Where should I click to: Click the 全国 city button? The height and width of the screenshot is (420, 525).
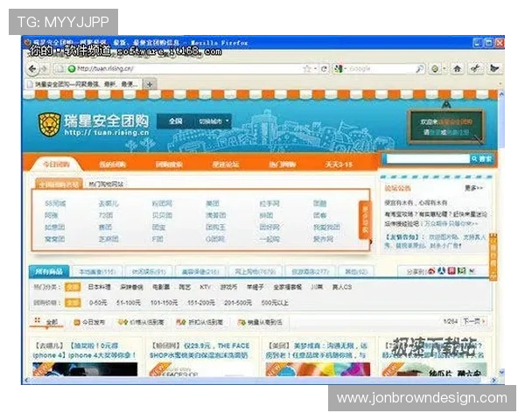pos(176,122)
